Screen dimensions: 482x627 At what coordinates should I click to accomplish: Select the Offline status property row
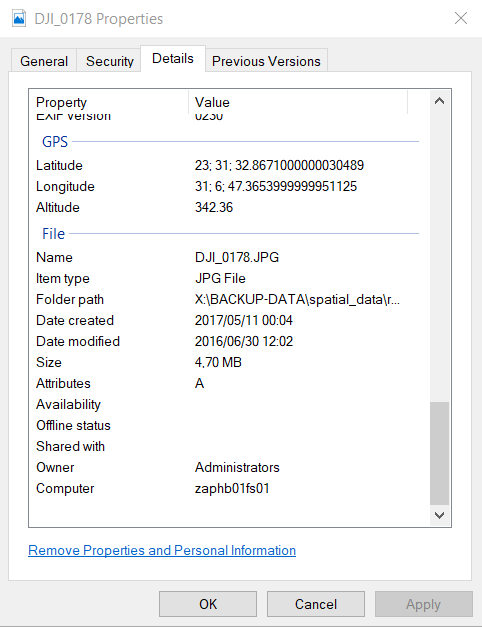tap(227, 425)
